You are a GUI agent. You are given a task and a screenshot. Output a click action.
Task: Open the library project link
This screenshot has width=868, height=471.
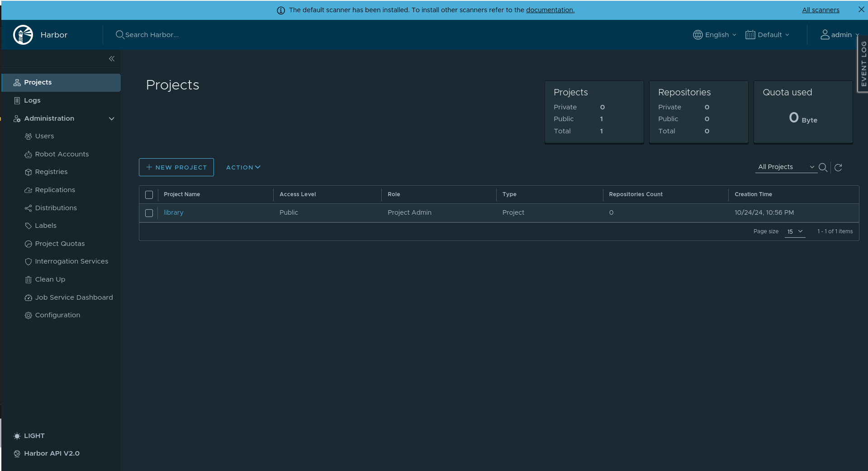pos(173,212)
